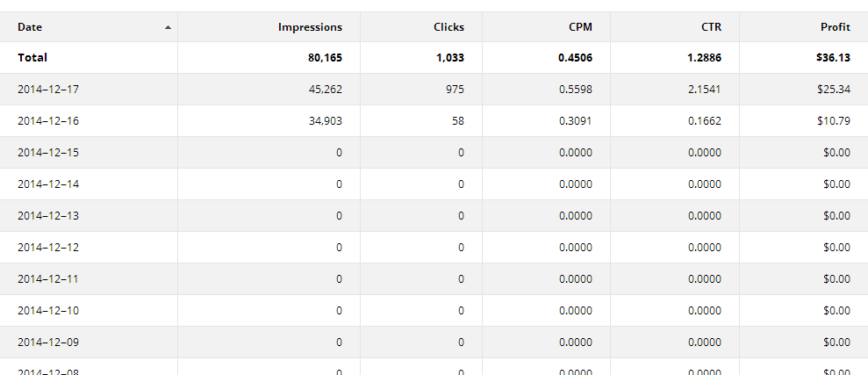The height and width of the screenshot is (375, 868).
Task: Click the $10.79 profit cell
Action: [834, 120]
